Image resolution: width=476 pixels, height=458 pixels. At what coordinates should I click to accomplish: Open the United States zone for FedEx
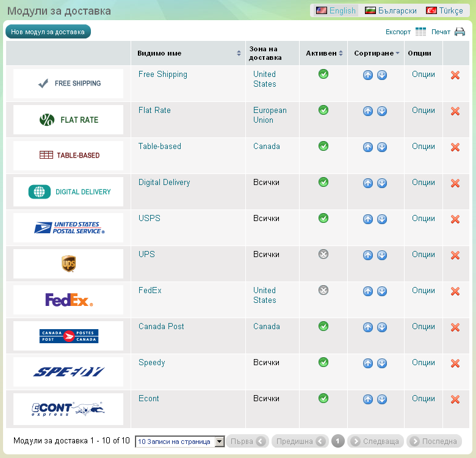(265, 295)
